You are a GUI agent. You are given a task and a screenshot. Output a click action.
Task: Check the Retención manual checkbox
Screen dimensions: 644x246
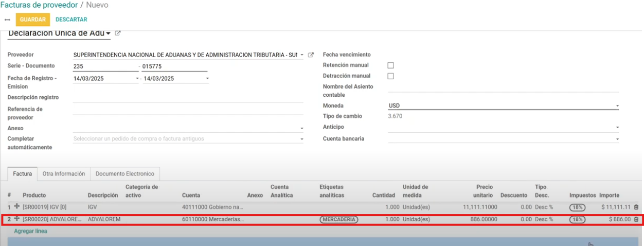pyautogui.click(x=390, y=65)
